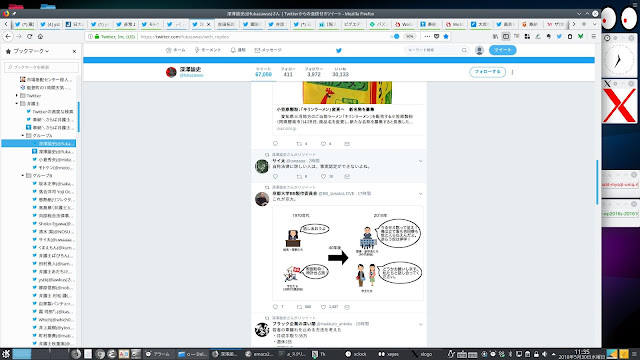Click the four-squares extension icon in toolbar
640x360 pixels.
pos(527,36)
